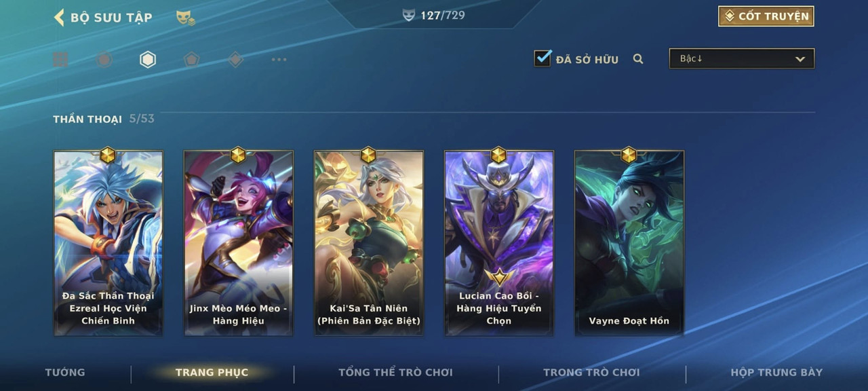Go back using the Bộ Sưu Tập arrow
868x391 pixels.
(x=59, y=17)
